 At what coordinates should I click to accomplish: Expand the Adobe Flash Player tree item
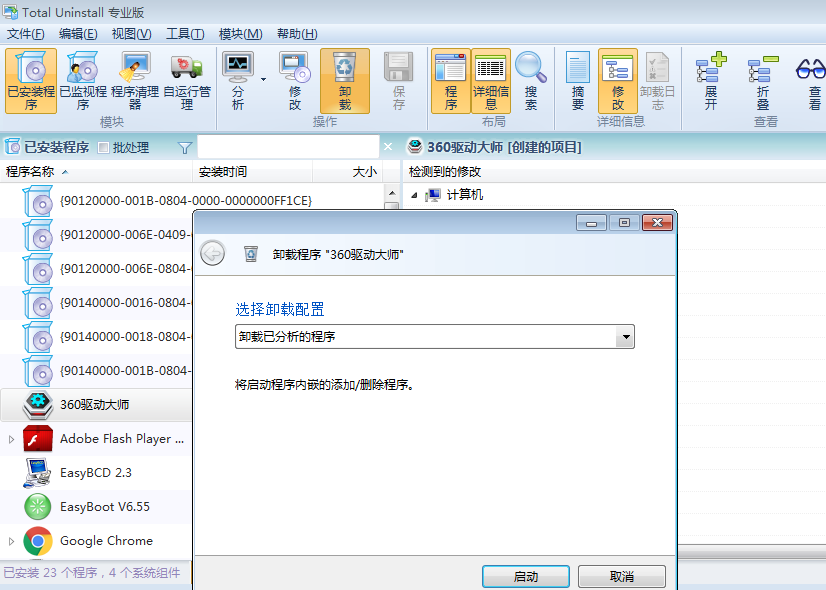point(12,439)
